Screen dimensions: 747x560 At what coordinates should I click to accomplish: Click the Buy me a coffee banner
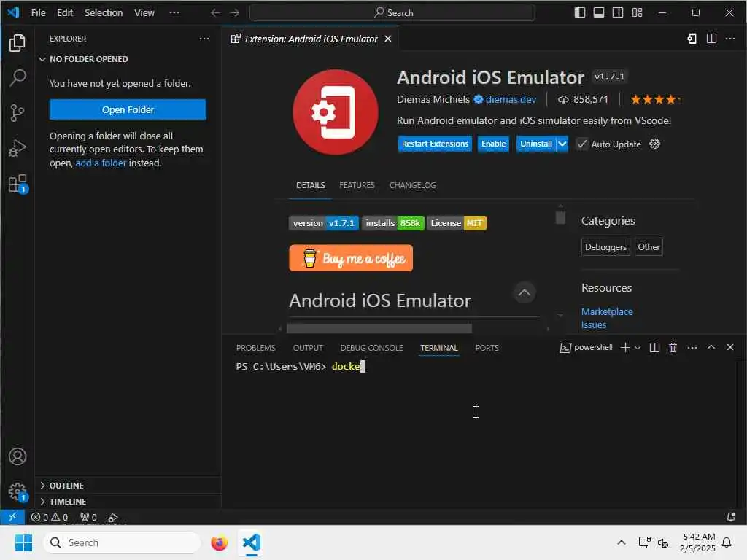tap(351, 258)
